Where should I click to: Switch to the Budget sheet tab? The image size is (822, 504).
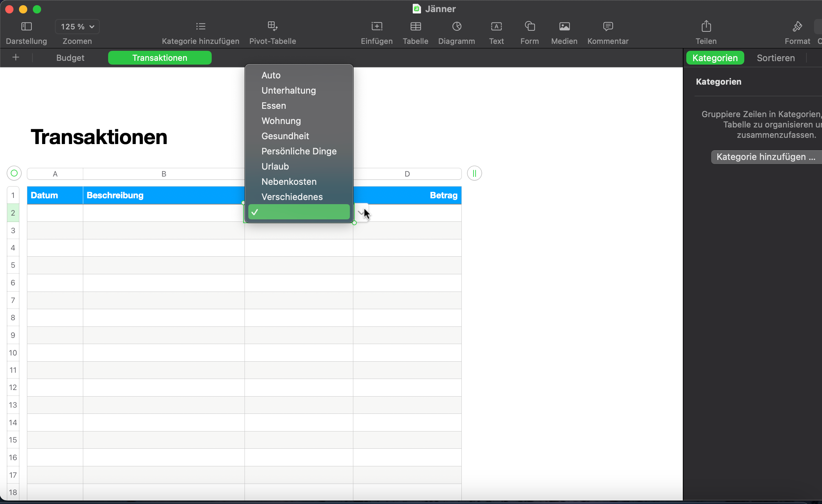click(70, 58)
